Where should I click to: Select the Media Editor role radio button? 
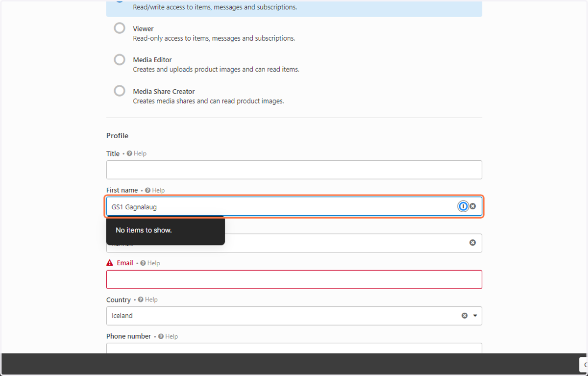(x=120, y=60)
